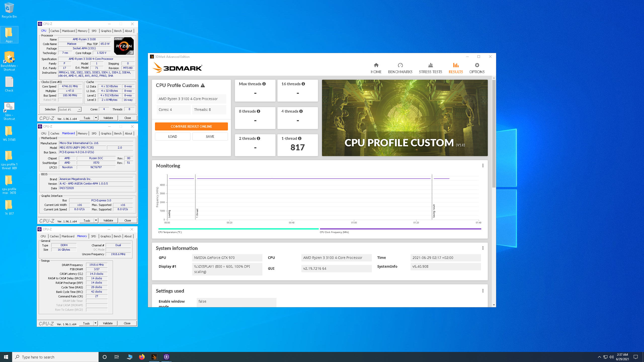Show hidden icons in the system tray

tap(599, 357)
